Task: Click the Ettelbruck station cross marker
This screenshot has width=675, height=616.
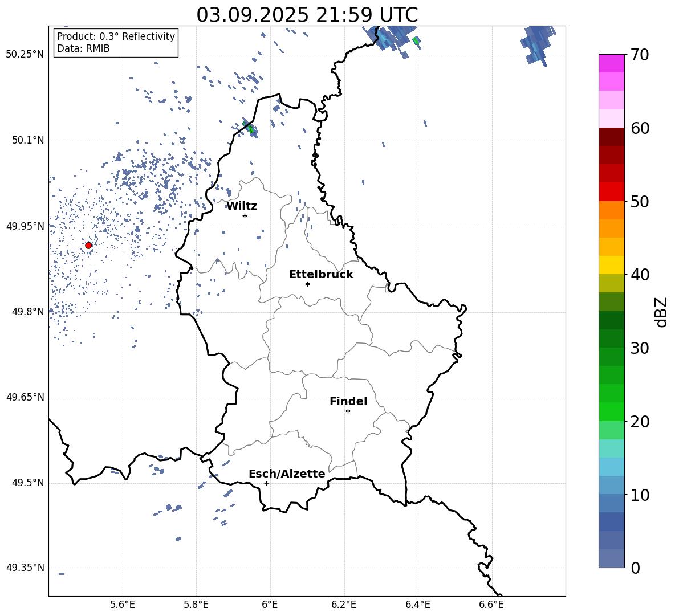Action: (x=307, y=284)
